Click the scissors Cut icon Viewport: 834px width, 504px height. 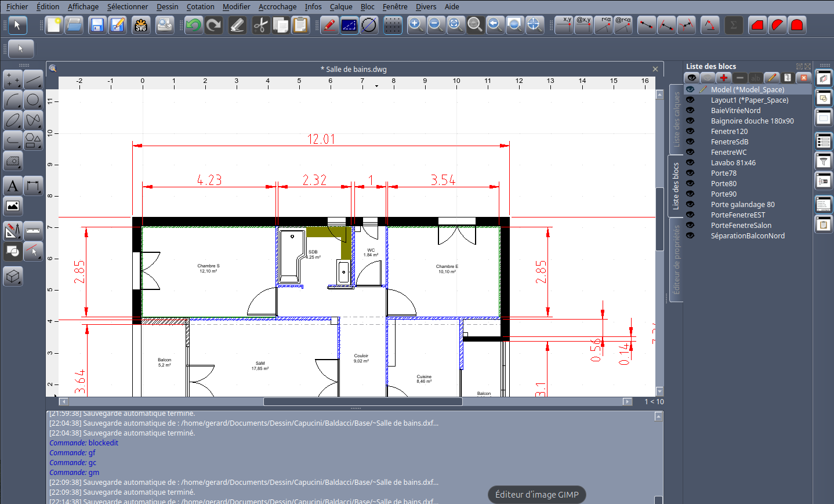pos(261,26)
